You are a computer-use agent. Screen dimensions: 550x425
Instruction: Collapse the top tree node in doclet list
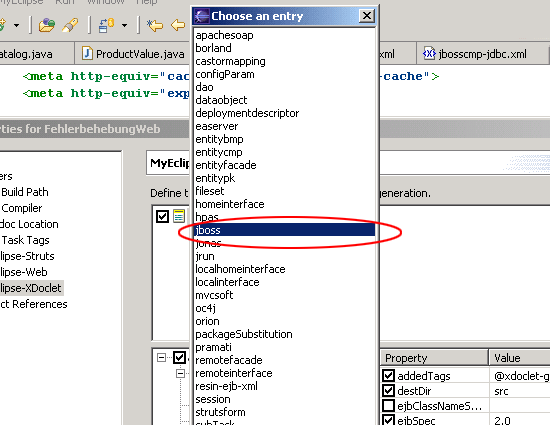[x=161, y=357]
